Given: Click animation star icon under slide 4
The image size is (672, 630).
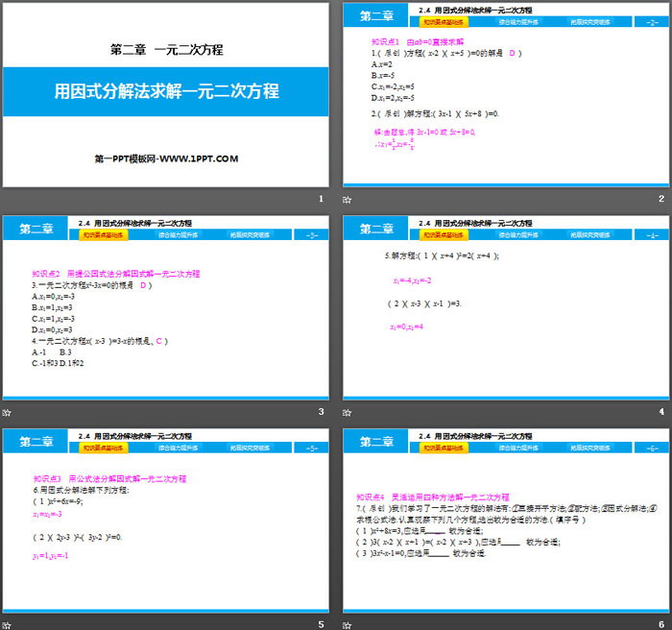Looking at the screenshot, I should 348,413.
